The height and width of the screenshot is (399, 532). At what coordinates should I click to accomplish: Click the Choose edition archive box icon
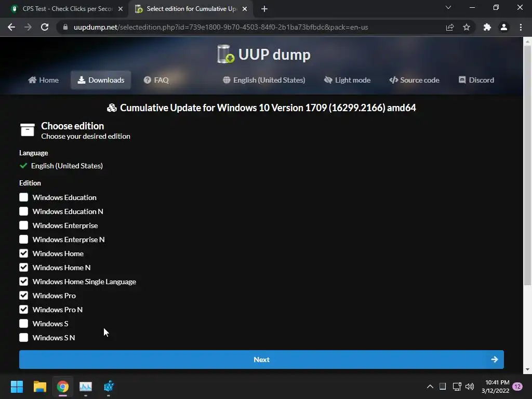[x=27, y=129]
